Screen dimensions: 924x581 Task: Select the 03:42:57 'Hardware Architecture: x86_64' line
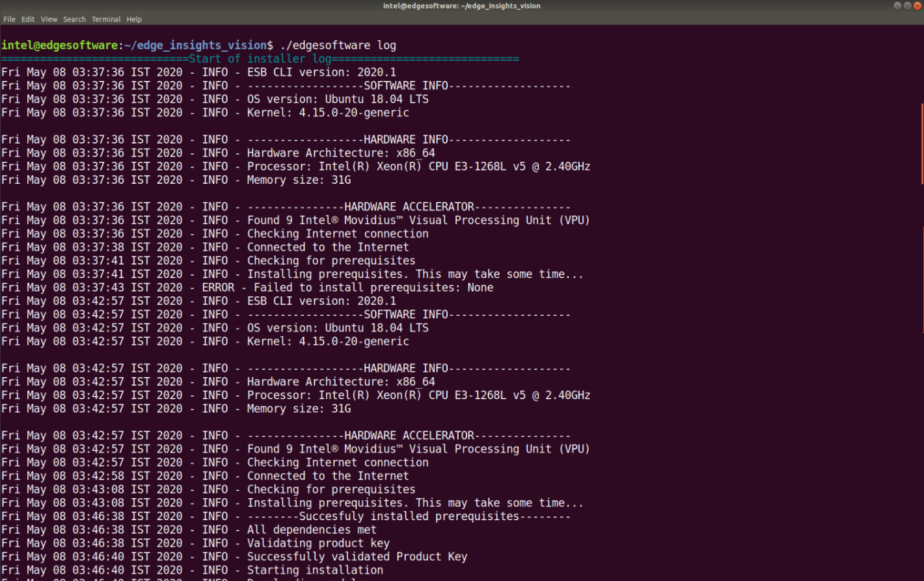[x=218, y=382]
